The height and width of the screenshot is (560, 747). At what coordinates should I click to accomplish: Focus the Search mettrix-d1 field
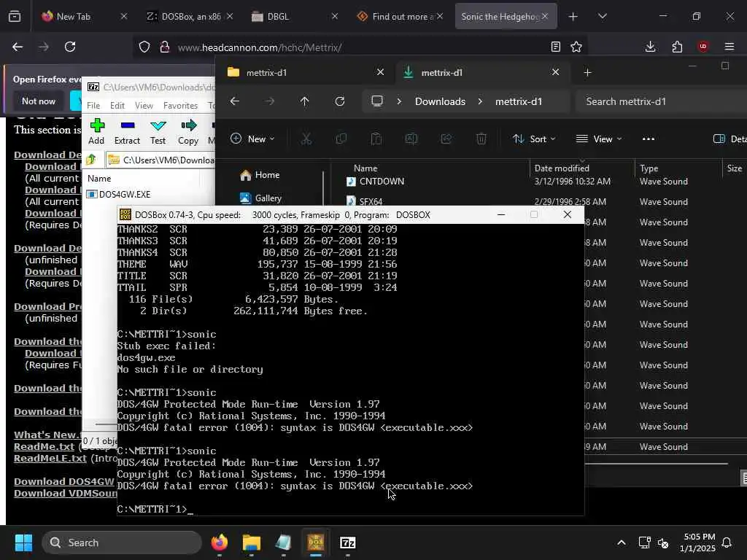tap(661, 101)
